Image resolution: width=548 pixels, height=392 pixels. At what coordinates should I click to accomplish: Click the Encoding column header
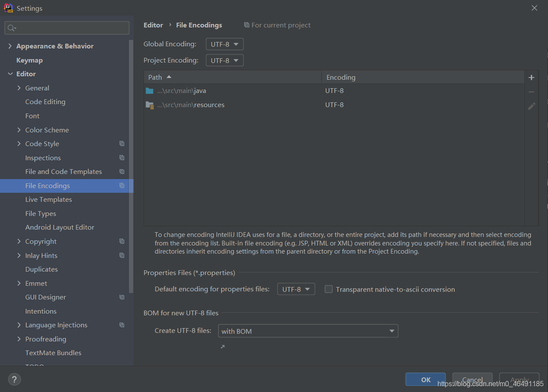click(423, 77)
